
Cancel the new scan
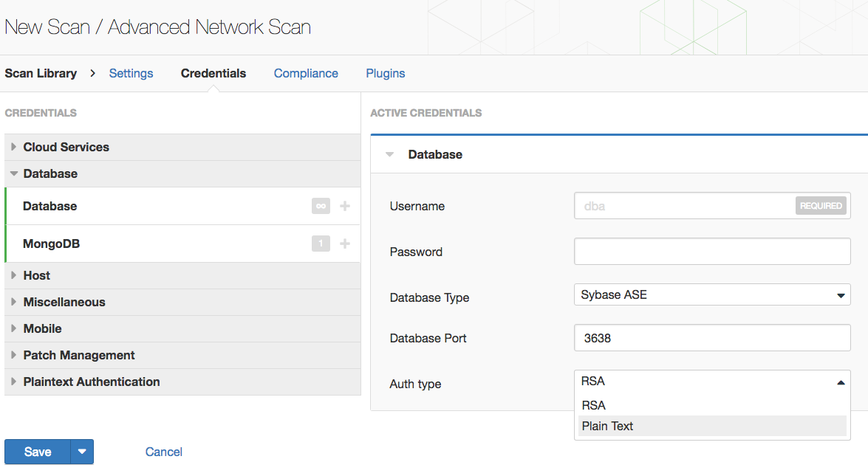[164, 452]
